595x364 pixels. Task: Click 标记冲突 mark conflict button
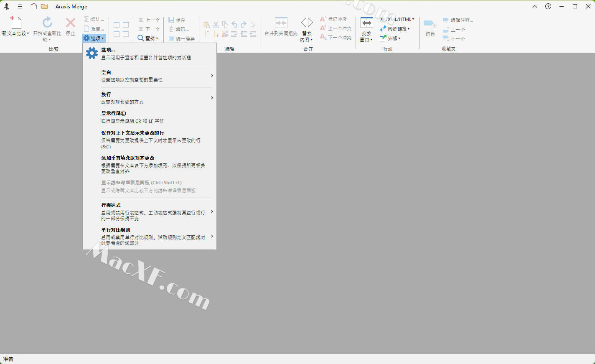(x=333, y=19)
